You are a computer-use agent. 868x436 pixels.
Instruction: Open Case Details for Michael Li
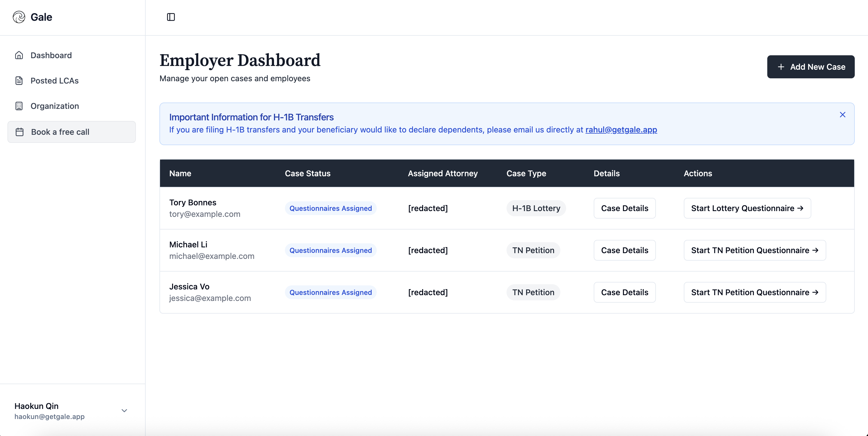click(x=625, y=250)
